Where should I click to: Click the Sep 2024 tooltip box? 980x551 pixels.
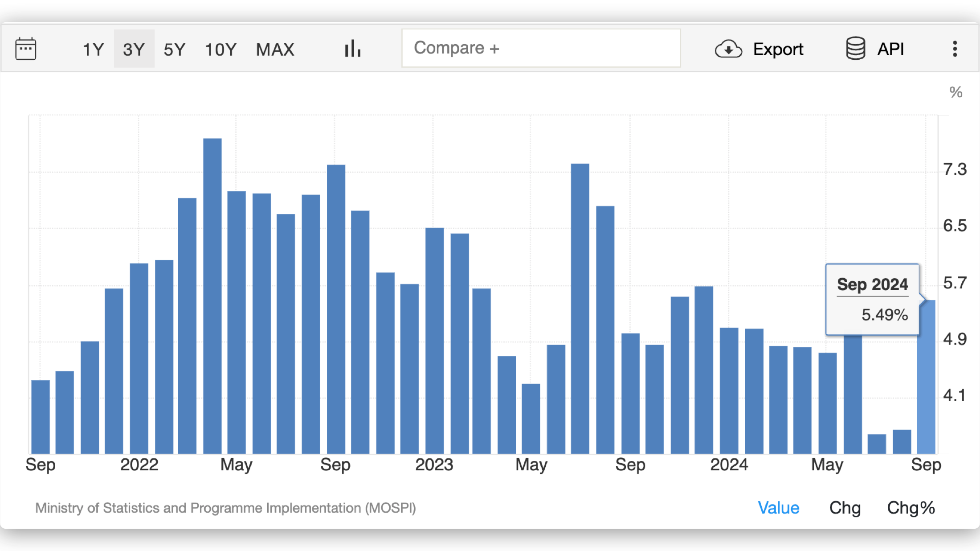tap(872, 299)
